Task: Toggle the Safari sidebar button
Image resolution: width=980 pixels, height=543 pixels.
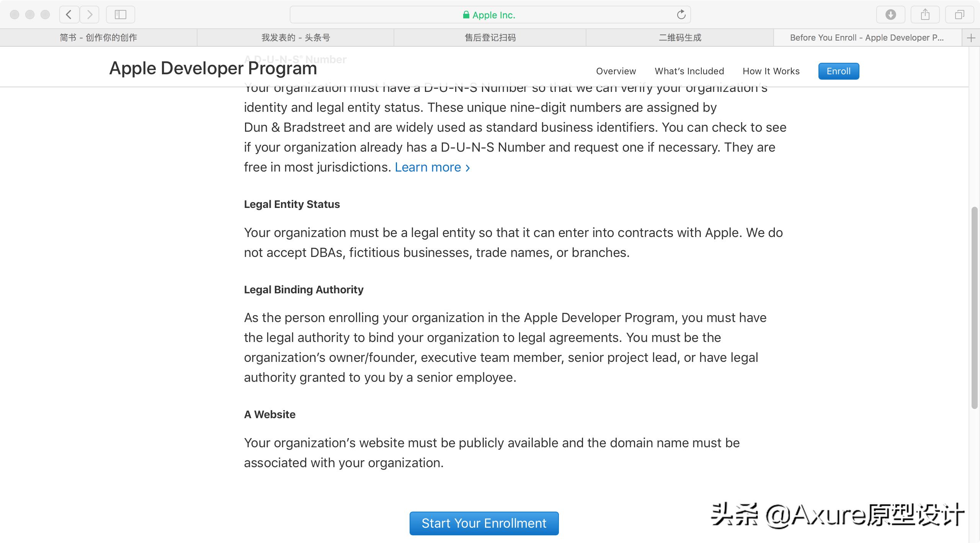Action: pos(120,15)
